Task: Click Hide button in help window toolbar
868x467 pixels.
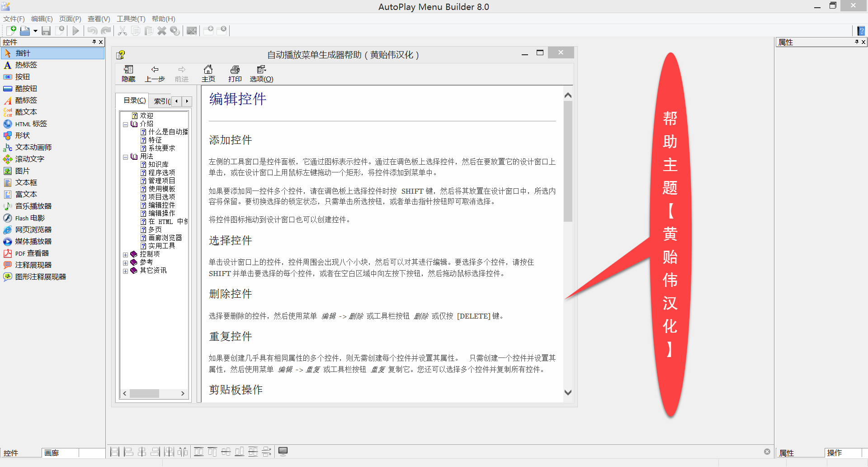Action: [128, 73]
